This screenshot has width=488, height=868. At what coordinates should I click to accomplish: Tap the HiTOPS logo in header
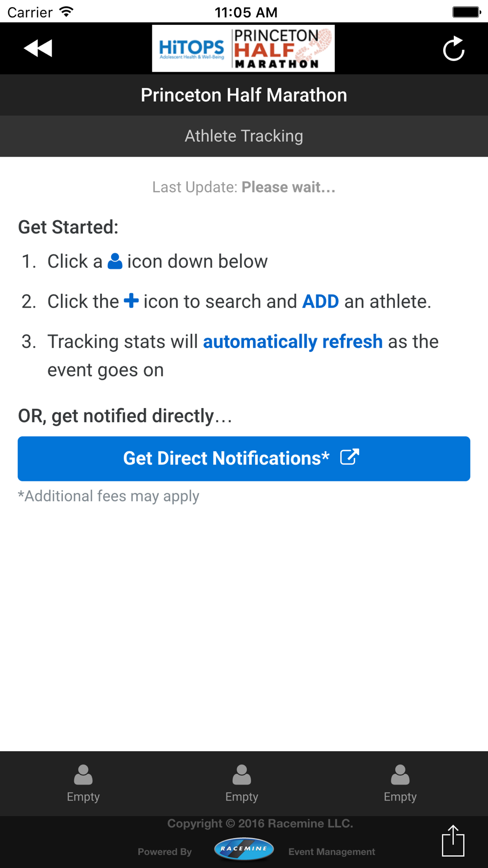pos(192,49)
